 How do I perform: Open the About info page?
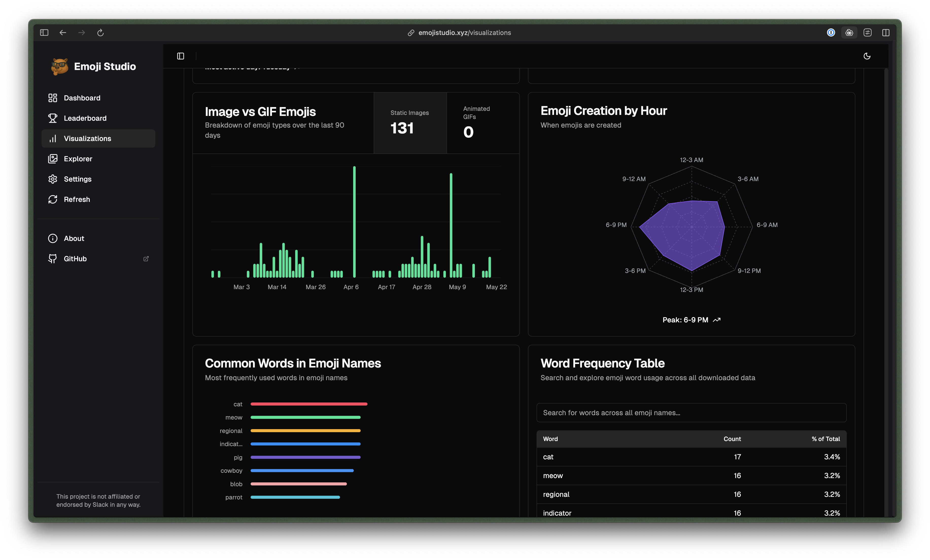pyautogui.click(x=74, y=238)
